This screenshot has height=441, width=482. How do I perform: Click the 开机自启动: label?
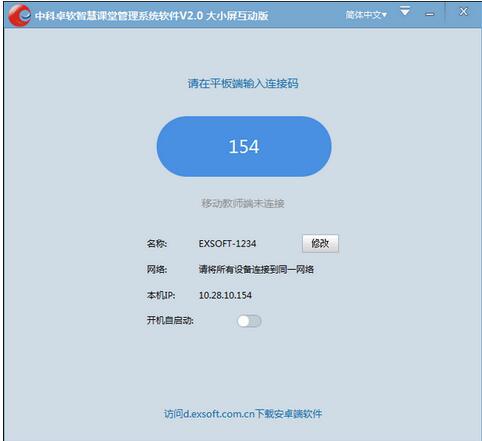(x=170, y=321)
